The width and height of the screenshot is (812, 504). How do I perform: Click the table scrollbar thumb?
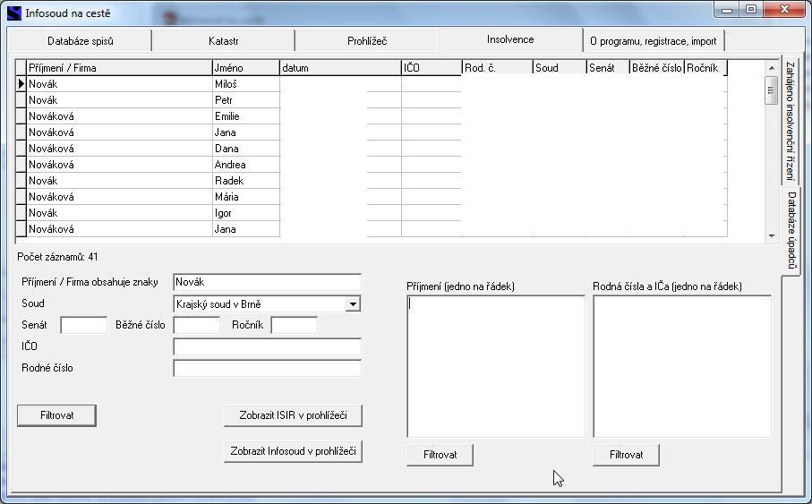pyautogui.click(x=772, y=90)
